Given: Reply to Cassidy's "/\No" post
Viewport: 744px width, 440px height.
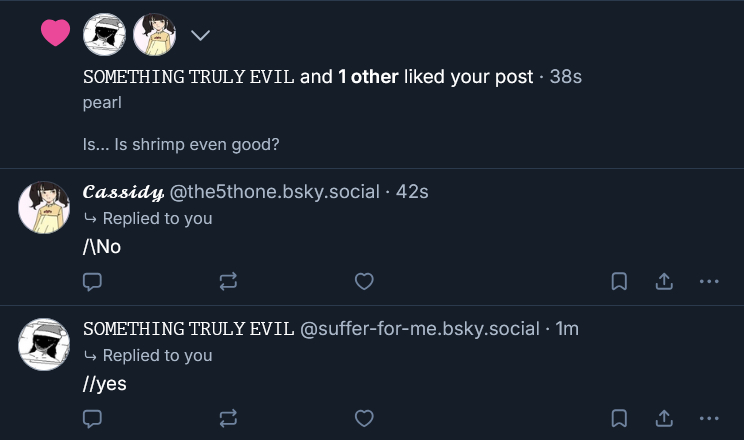Looking at the screenshot, I should click(x=92, y=282).
